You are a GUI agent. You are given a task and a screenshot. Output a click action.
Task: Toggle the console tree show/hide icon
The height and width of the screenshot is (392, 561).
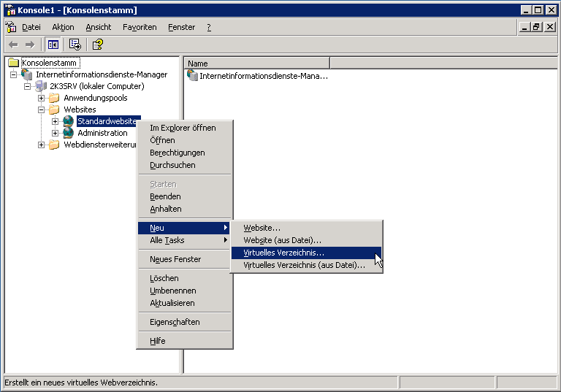(x=53, y=45)
